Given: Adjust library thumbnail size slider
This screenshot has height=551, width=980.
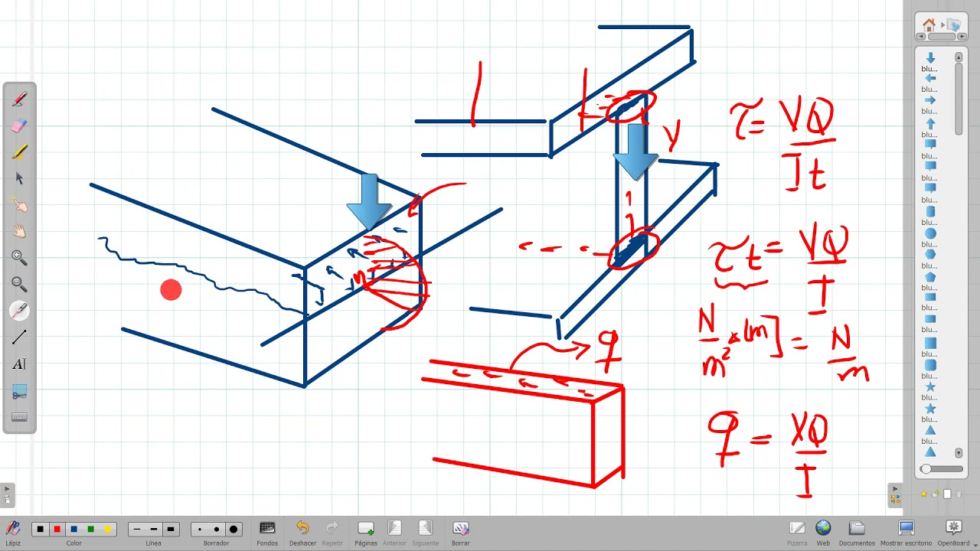Looking at the screenshot, I should pyautogui.click(x=942, y=469).
